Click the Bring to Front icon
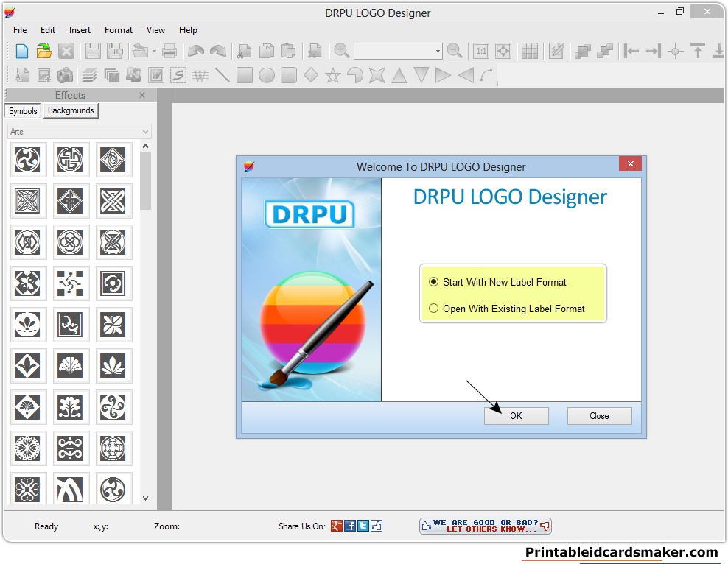The image size is (728, 564). (x=582, y=51)
